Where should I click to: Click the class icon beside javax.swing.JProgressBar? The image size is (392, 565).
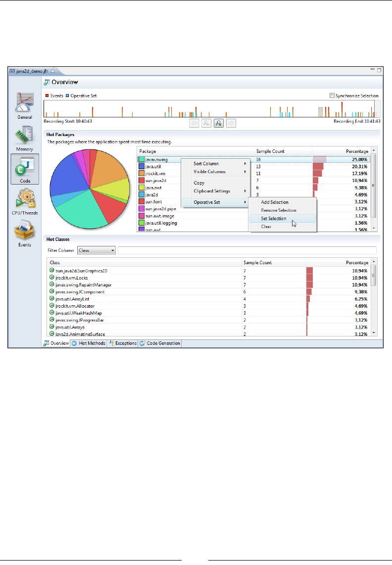pyautogui.click(x=52, y=320)
